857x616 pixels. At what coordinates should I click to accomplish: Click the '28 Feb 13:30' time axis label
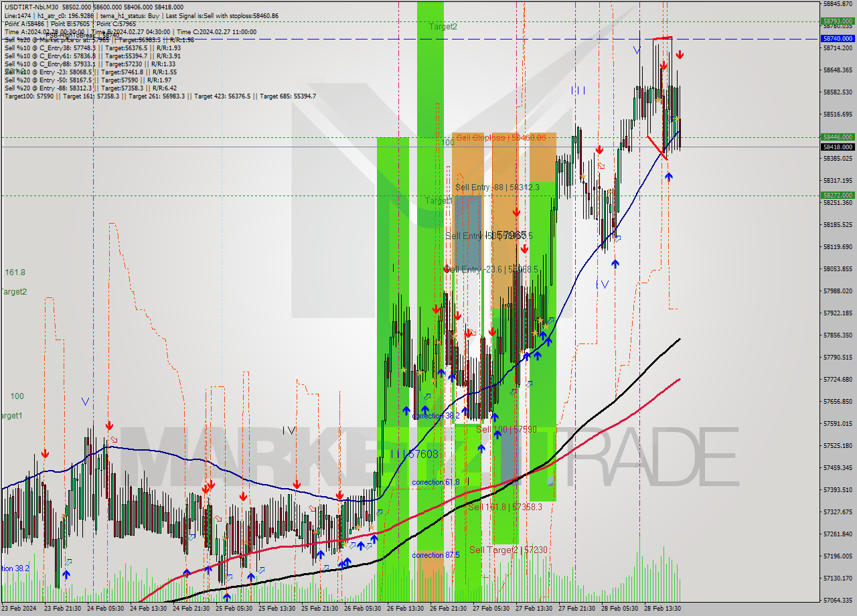pyautogui.click(x=662, y=609)
